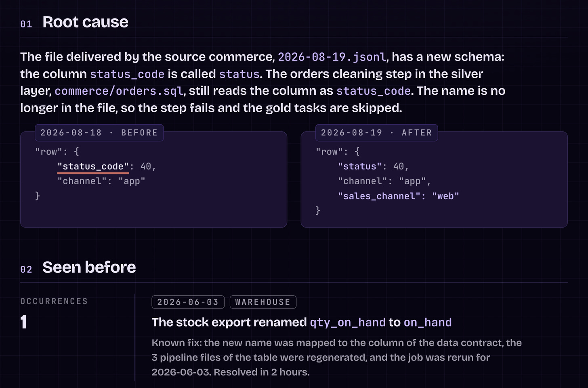The width and height of the screenshot is (588, 388).
Task: Click the 2026-08-18 · BEFORE label
Action: pos(99,133)
